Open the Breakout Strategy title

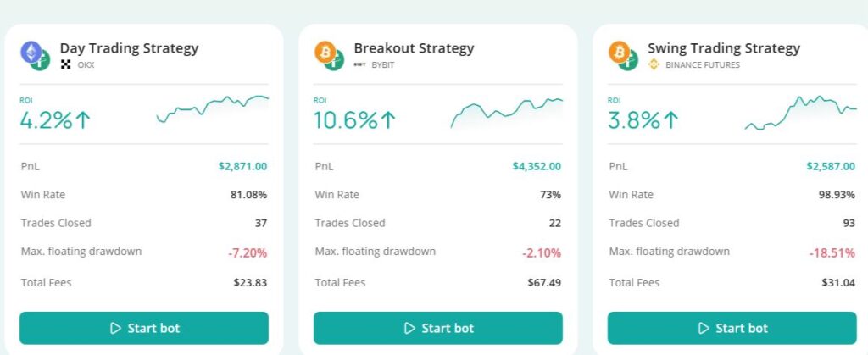coord(414,48)
